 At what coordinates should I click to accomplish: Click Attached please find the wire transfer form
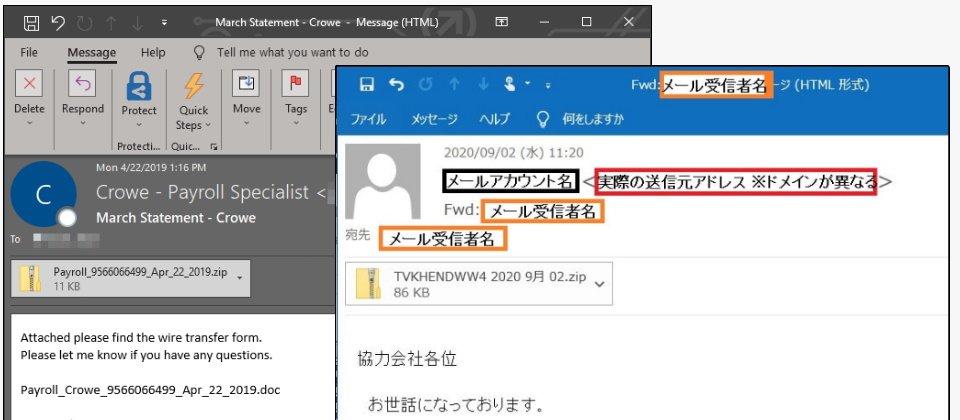coord(141,338)
